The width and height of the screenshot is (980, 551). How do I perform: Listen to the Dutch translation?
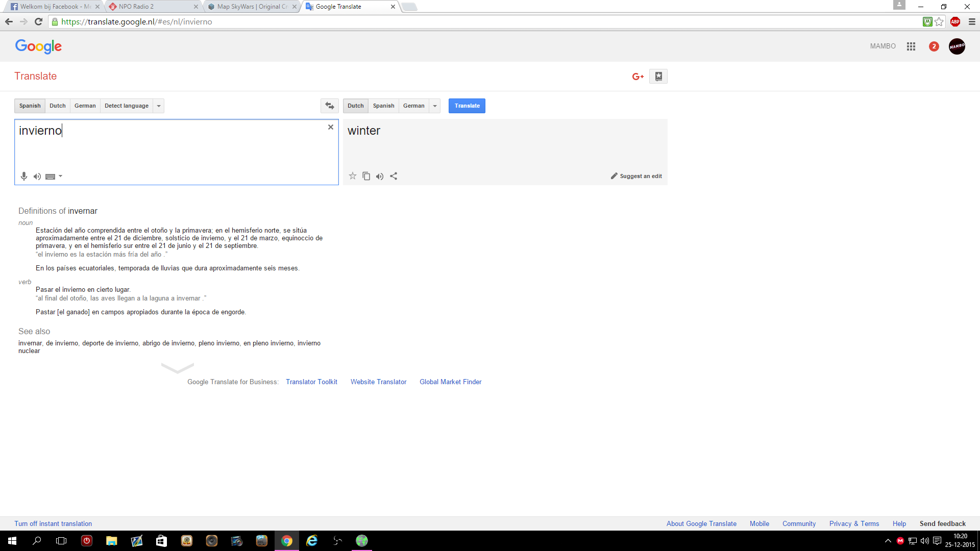tap(380, 177)
